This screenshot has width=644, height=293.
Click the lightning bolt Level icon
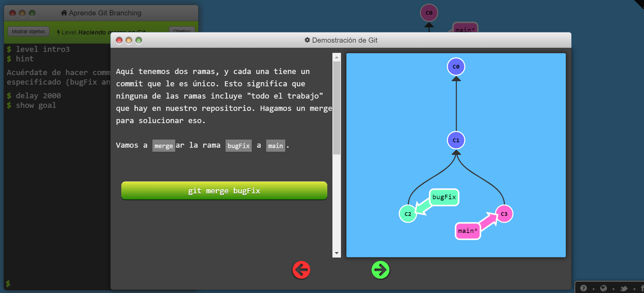[x=58, y=32]
